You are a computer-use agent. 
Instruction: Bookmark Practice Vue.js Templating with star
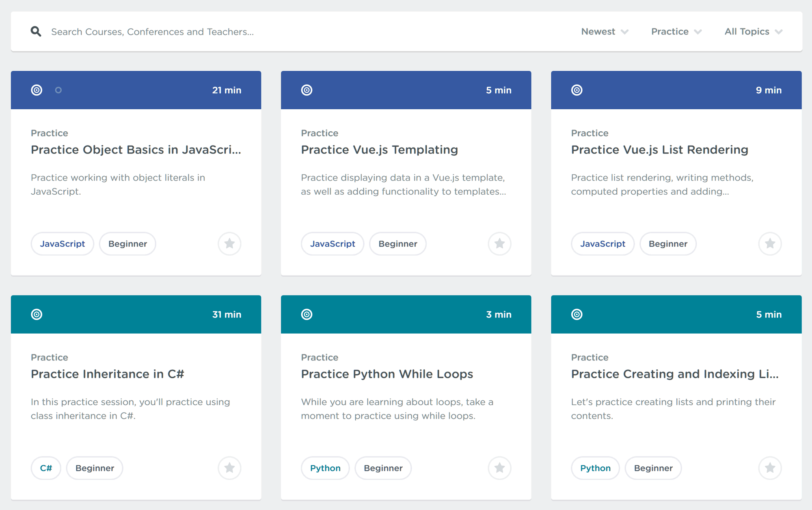[499, 244]
